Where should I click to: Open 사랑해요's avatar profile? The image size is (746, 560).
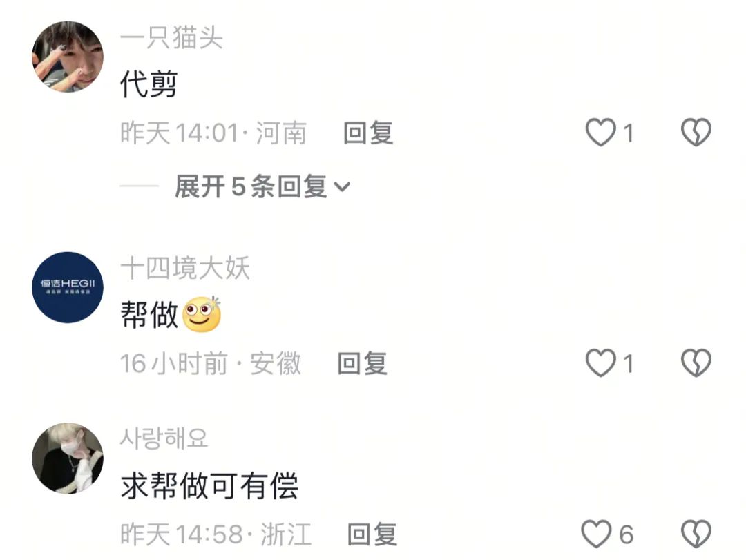point(68,458)
